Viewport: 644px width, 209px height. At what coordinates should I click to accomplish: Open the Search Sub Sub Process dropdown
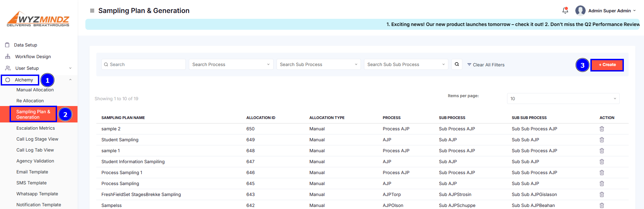tap(406, 64)
